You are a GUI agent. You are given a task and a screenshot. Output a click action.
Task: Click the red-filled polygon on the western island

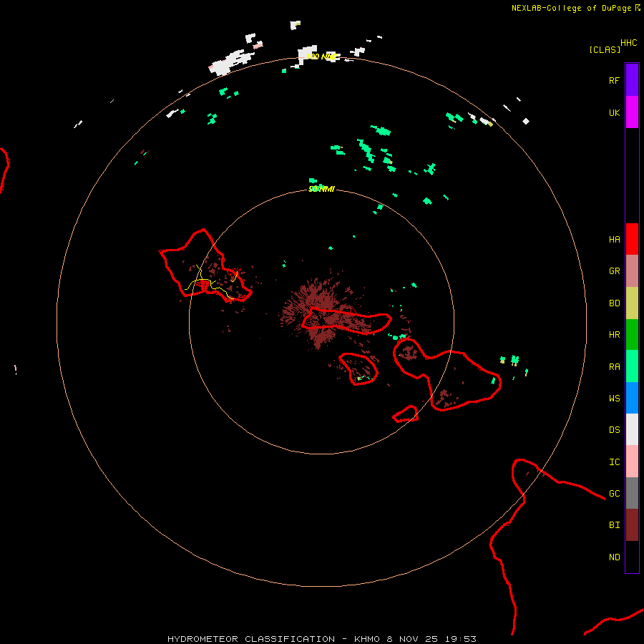point(204,284)
